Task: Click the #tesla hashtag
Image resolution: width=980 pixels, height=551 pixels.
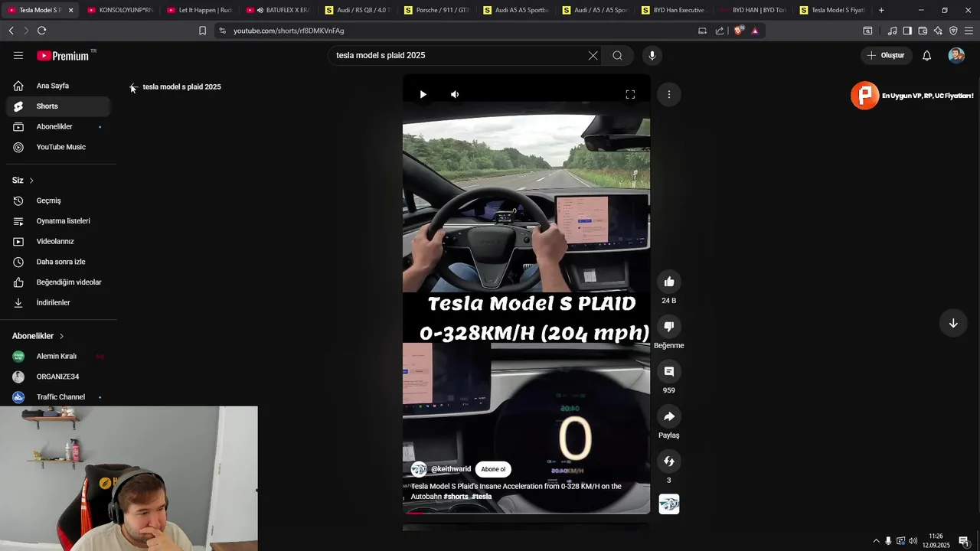Action: pos(482,497)
